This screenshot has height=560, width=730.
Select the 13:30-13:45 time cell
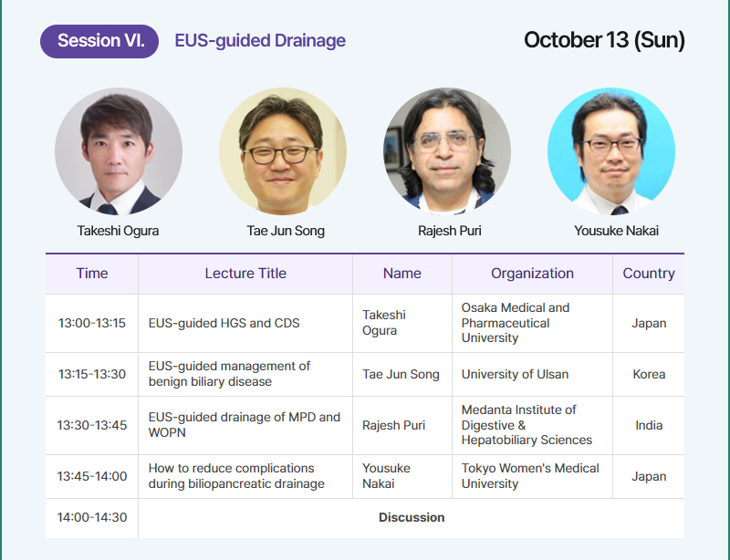click(x=92, y=425)
